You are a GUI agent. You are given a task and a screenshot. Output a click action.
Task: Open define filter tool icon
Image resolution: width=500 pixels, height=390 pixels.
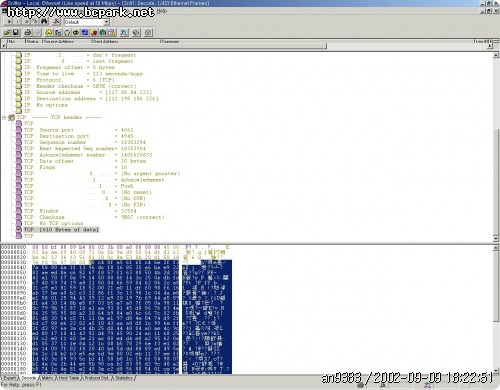(56, 22)
